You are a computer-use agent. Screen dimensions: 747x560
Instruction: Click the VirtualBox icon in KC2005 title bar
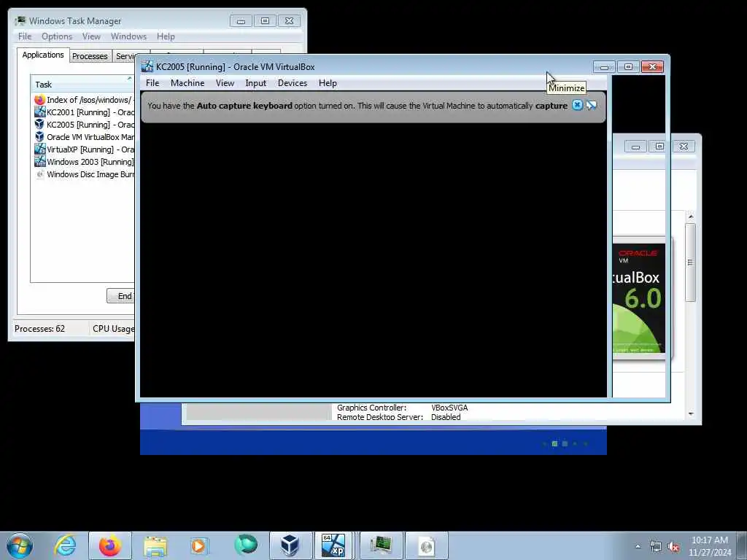click(x=147, y=66)
